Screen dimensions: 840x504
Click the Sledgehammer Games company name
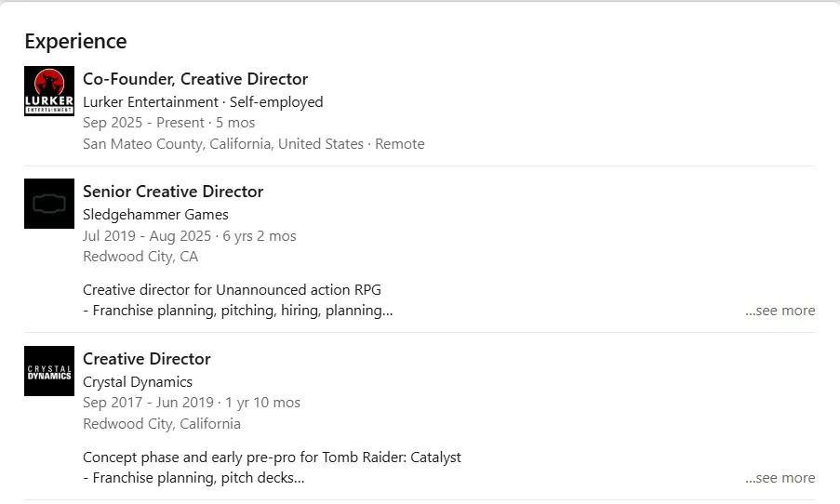coord(155,215)
